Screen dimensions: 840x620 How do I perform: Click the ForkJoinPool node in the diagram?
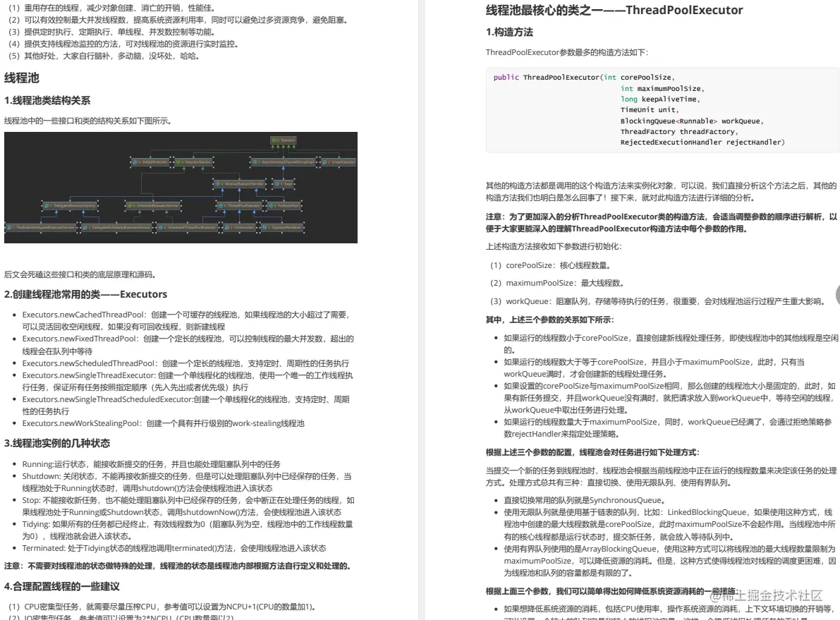pyautogui.click(x=284, y=205)
